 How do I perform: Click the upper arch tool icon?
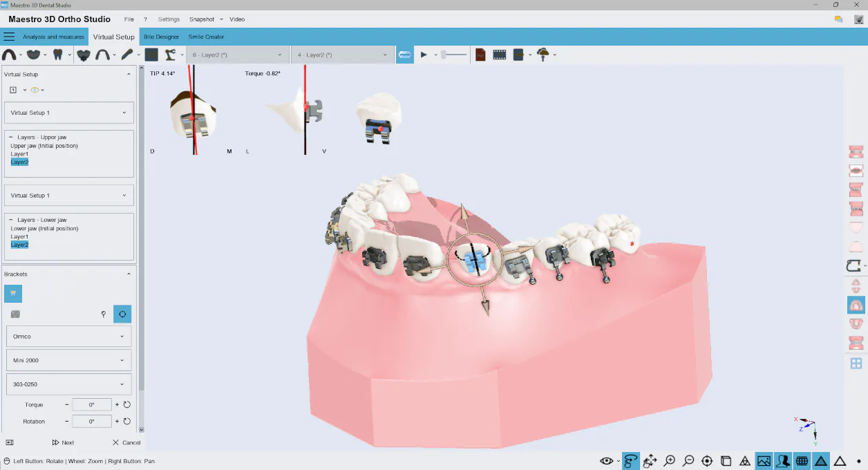(x=9, y=55)
